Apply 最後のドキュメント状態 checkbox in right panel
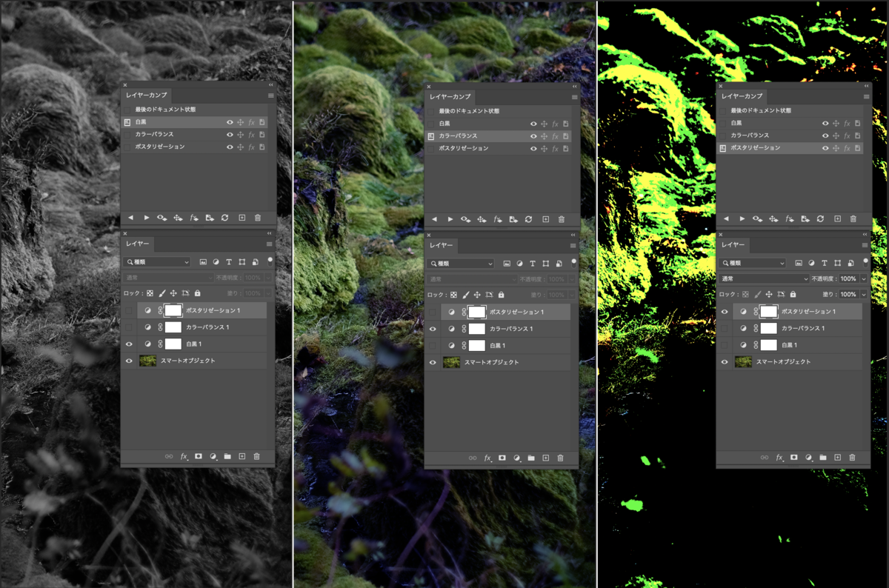 (x=722, y=110)
